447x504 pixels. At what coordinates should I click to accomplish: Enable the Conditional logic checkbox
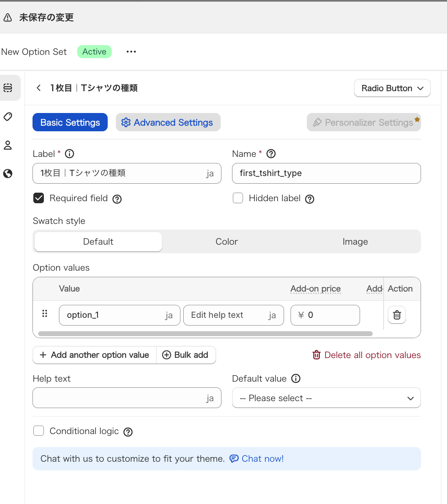pyautogui.click(x=39, y=431)
